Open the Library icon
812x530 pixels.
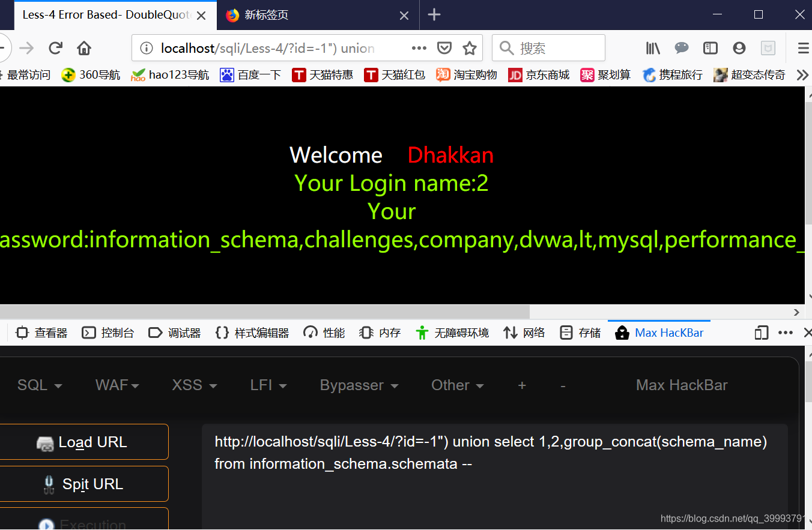coord(653,48)
